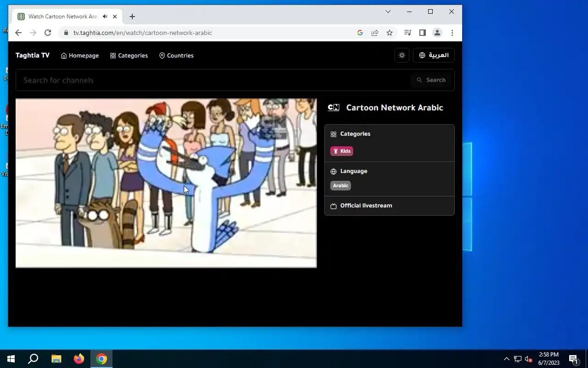Open Windows taskbar search

33,359
